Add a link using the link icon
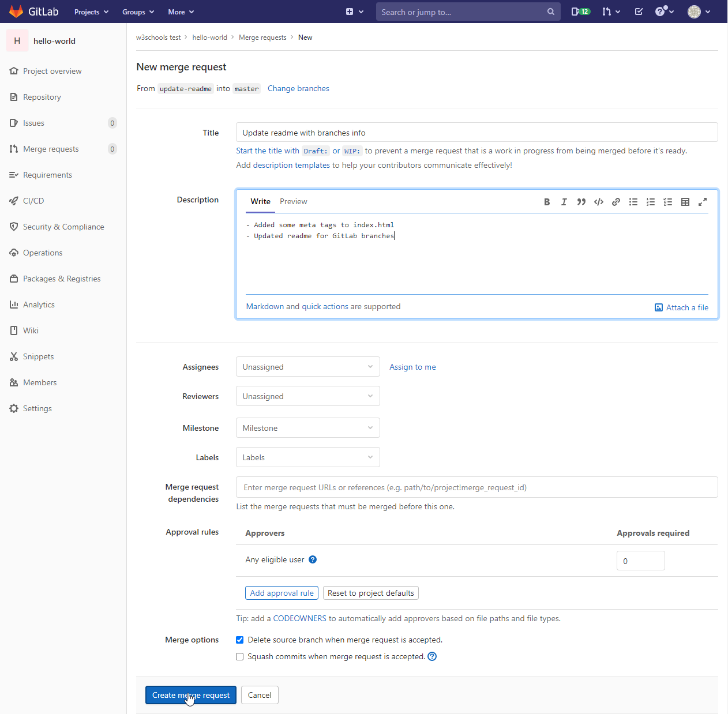The image size is (728, 714). [x=616, y=202]
